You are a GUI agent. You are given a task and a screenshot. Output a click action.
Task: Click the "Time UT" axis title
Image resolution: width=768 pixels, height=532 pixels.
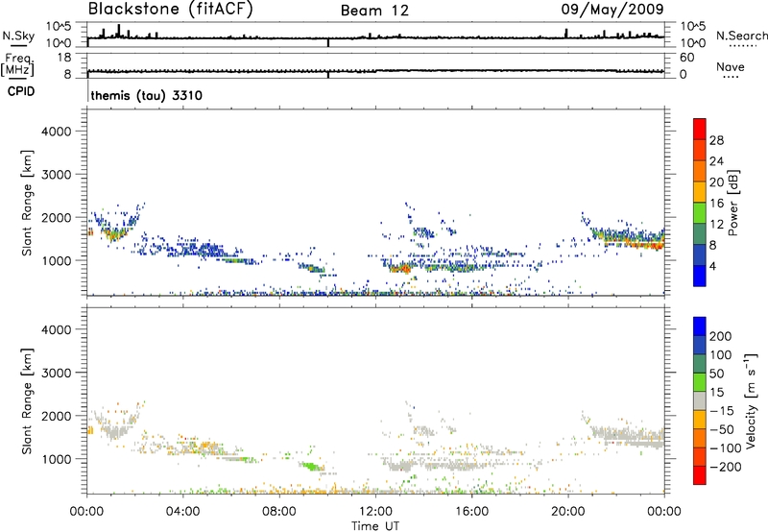[x=375, y=526]
